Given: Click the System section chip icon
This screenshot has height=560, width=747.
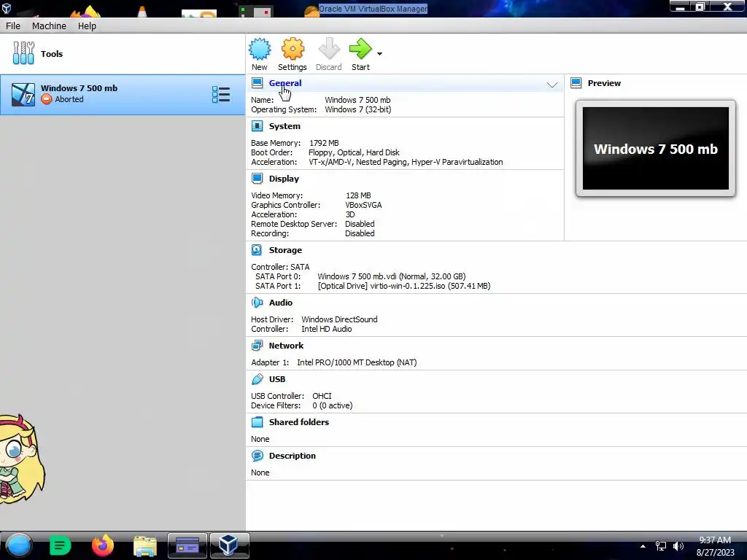Looking at the screenshot, I should click(258, 126).
